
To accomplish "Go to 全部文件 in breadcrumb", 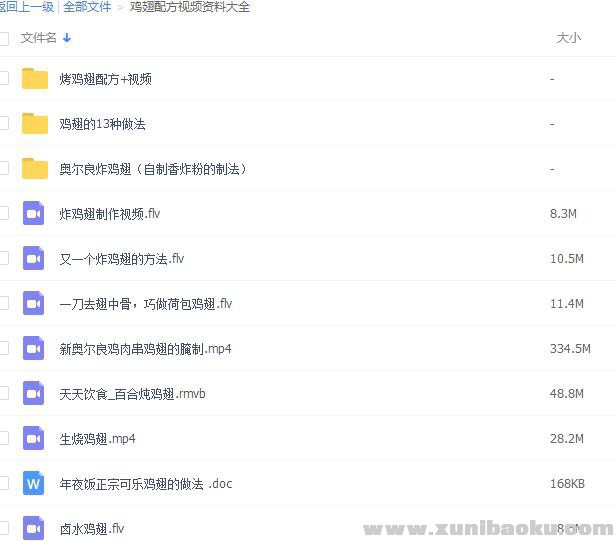I will [87, 7].
